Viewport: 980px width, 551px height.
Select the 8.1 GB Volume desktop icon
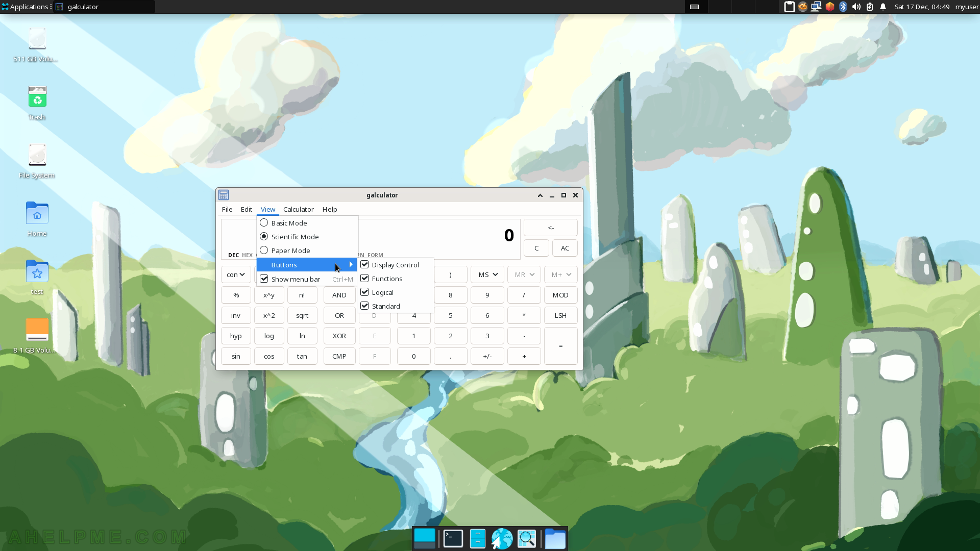tap(36, 336)
